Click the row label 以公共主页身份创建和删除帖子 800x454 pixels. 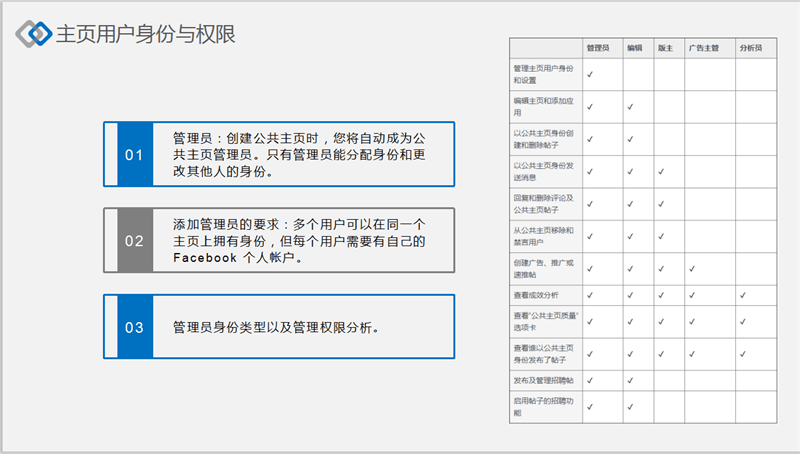tap(543, 139)
